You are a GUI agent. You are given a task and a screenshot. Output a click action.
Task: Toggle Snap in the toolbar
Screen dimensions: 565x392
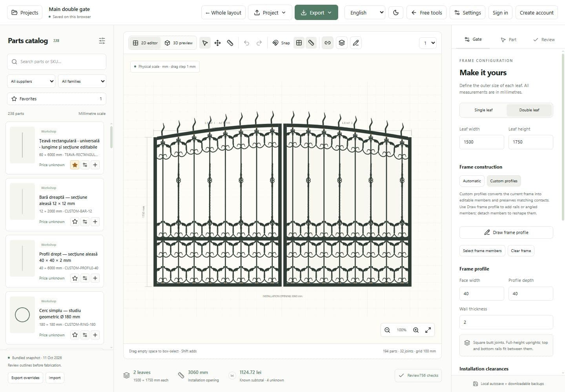point(281,43)
